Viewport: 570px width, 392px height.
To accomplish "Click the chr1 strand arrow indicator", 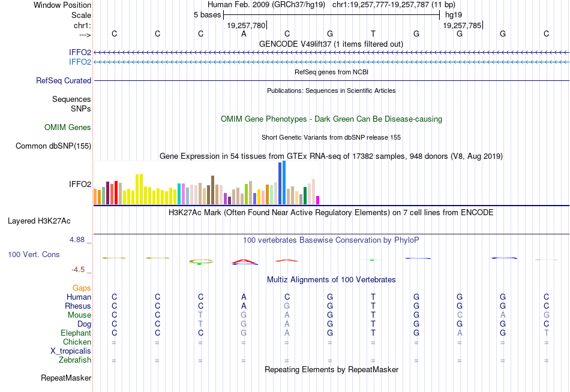I will (x=85, y=35).
